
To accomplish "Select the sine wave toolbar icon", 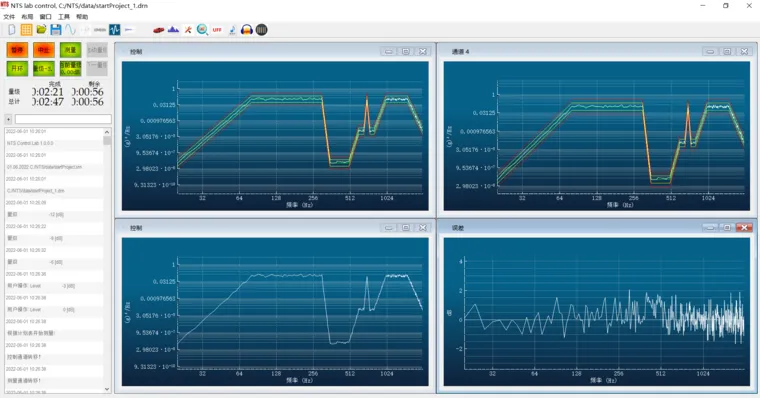I will tap(71, 30).
